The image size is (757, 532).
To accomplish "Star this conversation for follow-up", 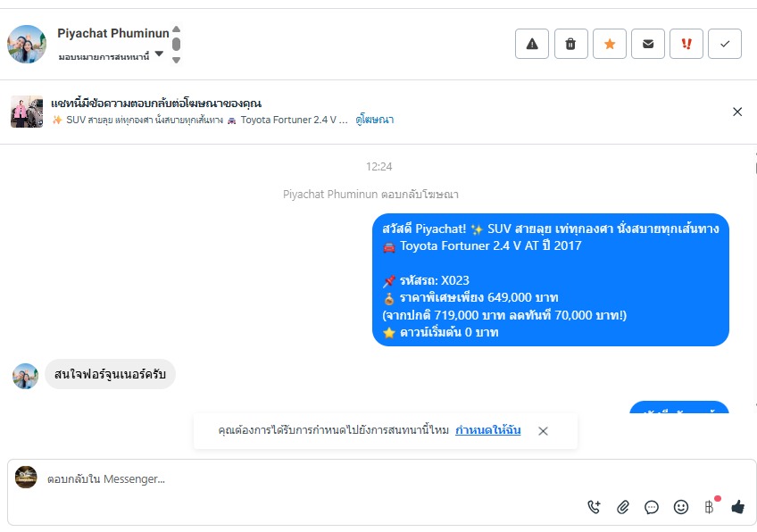I will pyautogui.click(x=610, y=44).
